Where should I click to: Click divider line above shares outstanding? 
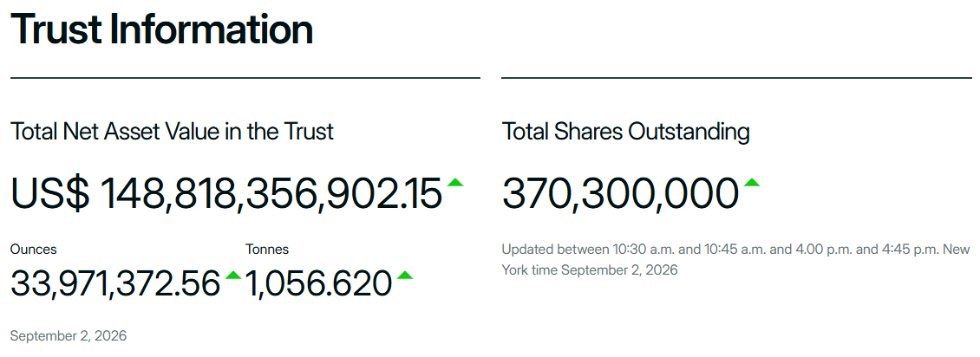tap(737, 78)
